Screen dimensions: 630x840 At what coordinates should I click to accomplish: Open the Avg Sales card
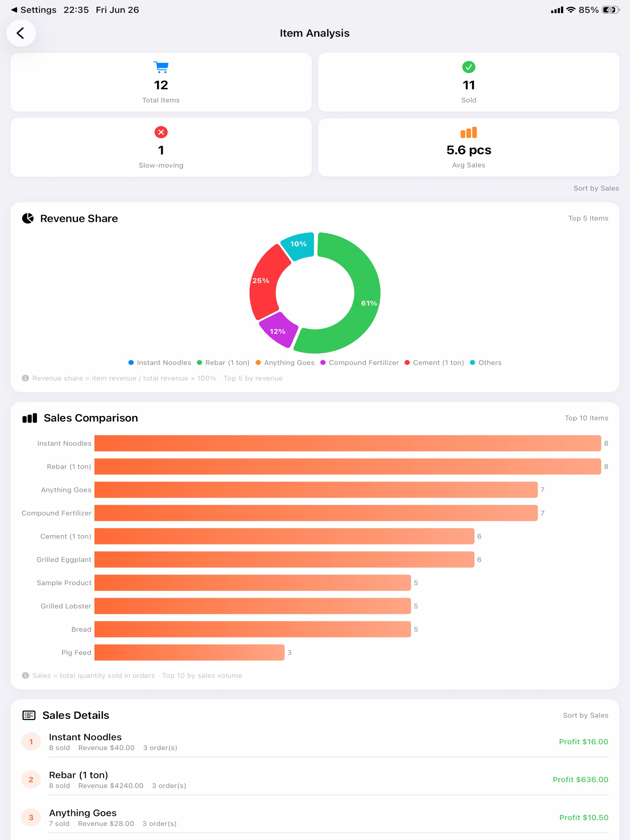[469, 147]
